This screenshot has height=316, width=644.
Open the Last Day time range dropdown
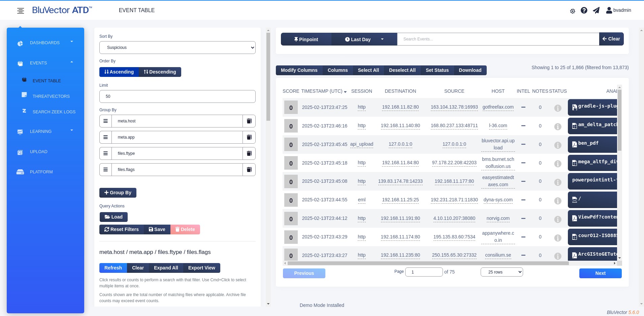[x=364, y=39]
